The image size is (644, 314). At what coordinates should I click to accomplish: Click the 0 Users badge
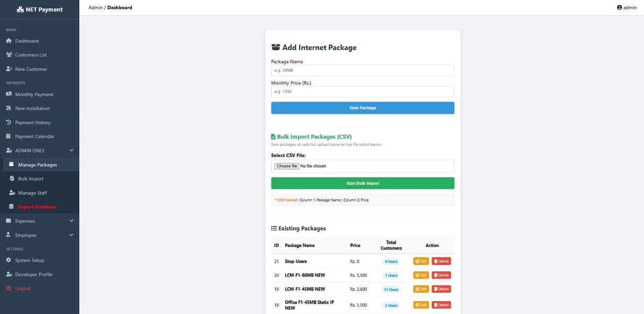(391, 261)
